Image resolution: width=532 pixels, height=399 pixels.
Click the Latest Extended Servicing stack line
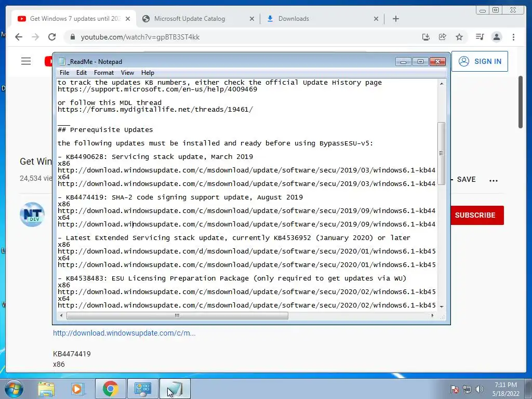click(x=234, y=238)
